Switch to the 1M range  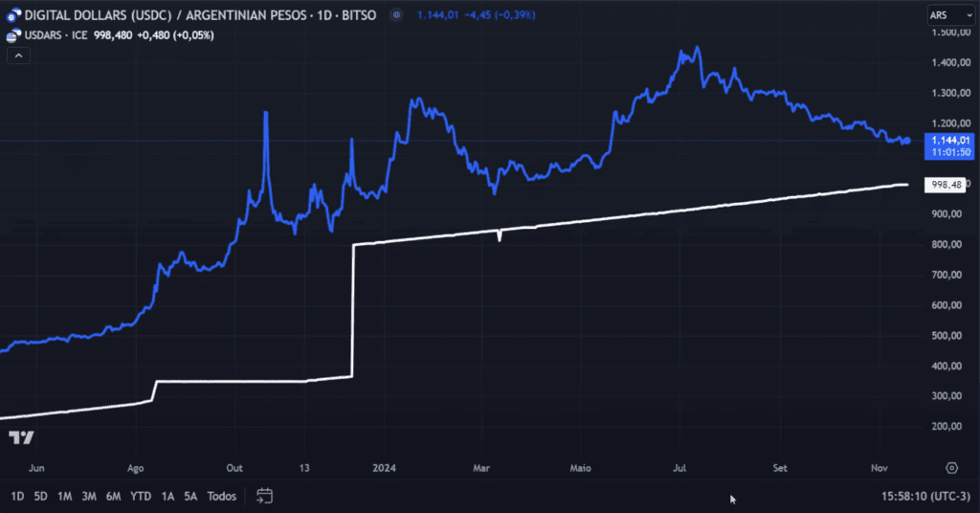(x=64, y=496)
